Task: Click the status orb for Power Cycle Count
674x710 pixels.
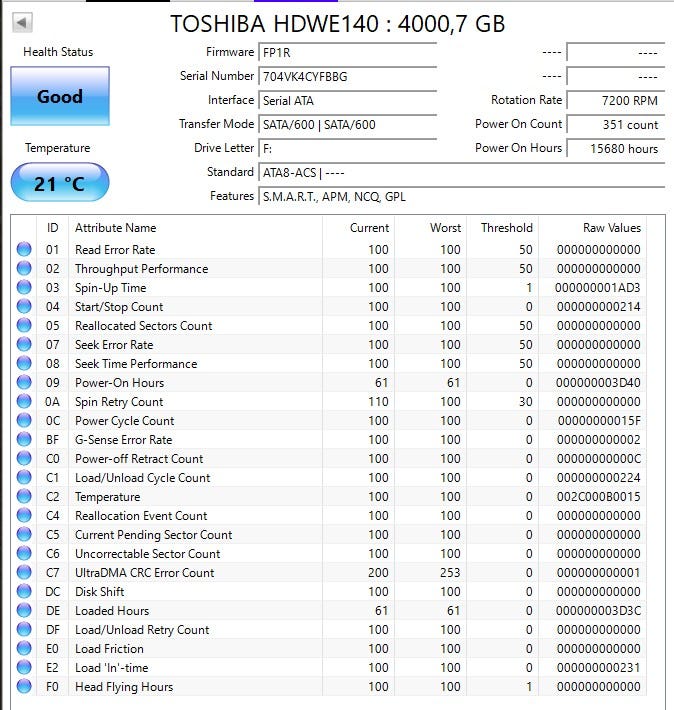Action: click(24, 420)
